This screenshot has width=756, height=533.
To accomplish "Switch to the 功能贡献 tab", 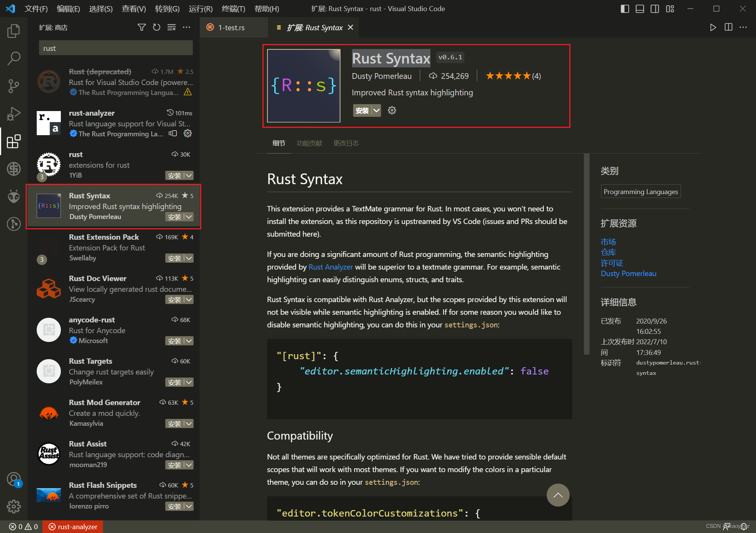I will pyautogui.click(x=309, y=143).
